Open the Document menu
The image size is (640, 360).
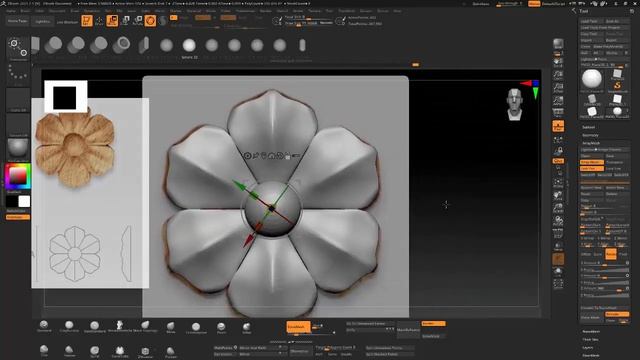pyautogui.click(x=57, y=11)
